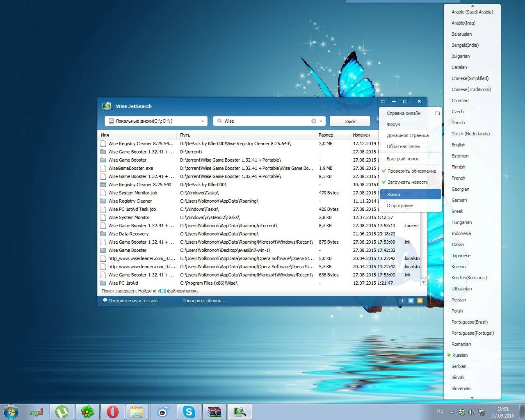Click the volume speaker tray icon
The height and width of the screenshot is (420, 525).
pos(472,412)
